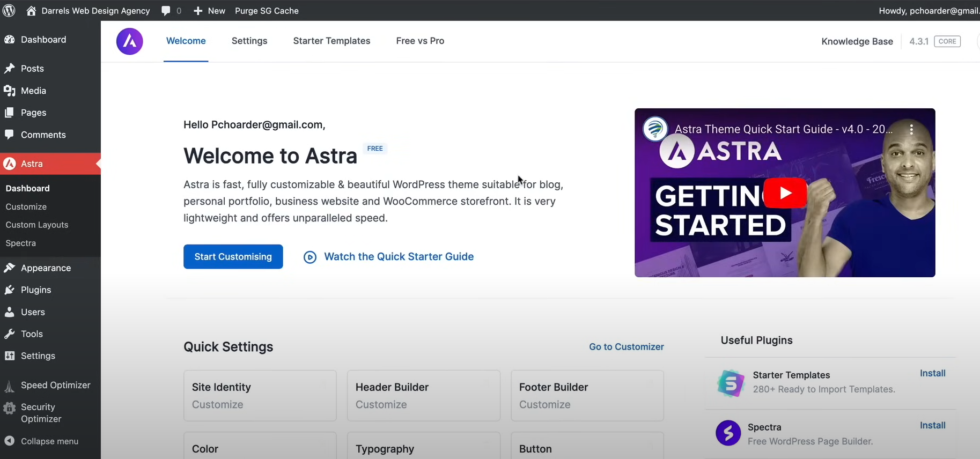This screenshot has width=980, height=459.
Task: Click the Start Customising button
Action: pyautogui.click(x=233, y=257)
